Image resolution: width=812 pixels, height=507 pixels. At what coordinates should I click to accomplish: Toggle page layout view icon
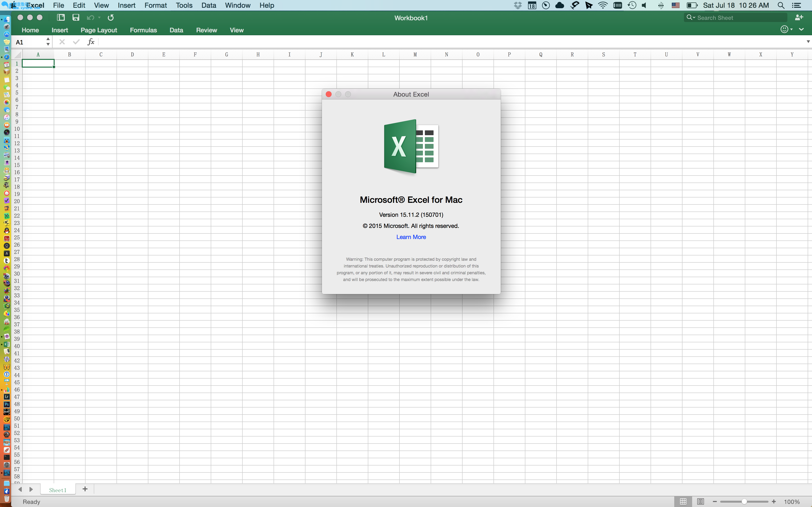700,502
